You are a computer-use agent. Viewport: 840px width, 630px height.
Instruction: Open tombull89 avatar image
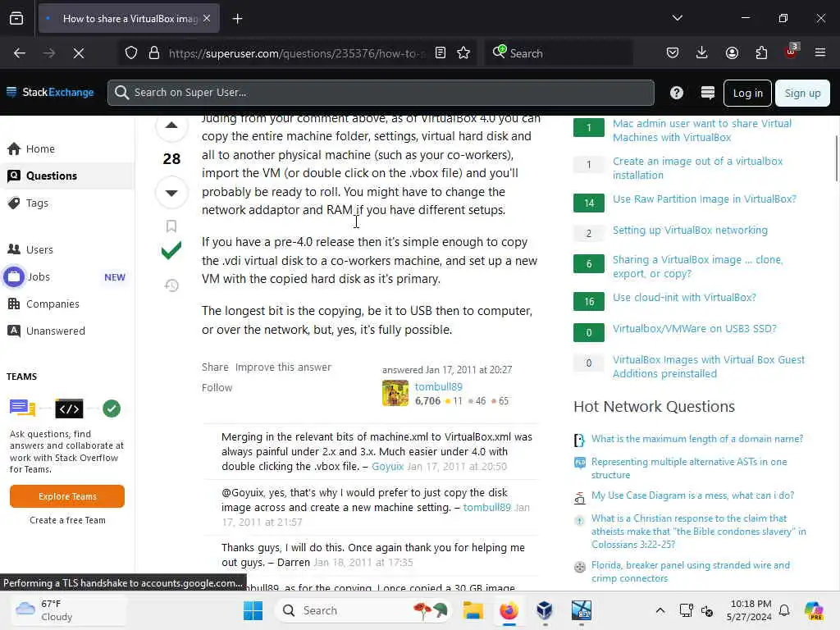coord(395,393)
